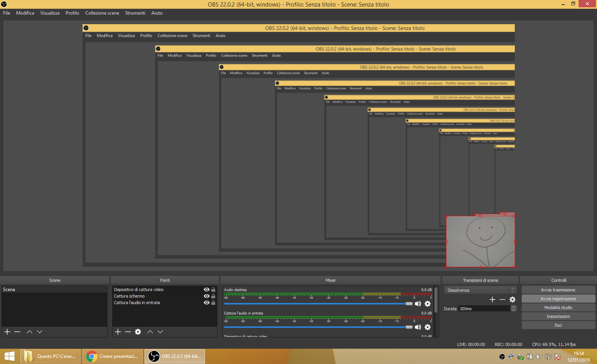Screen dimensions: 597x364
Task: Open Windows Start button
Action: 9,356
